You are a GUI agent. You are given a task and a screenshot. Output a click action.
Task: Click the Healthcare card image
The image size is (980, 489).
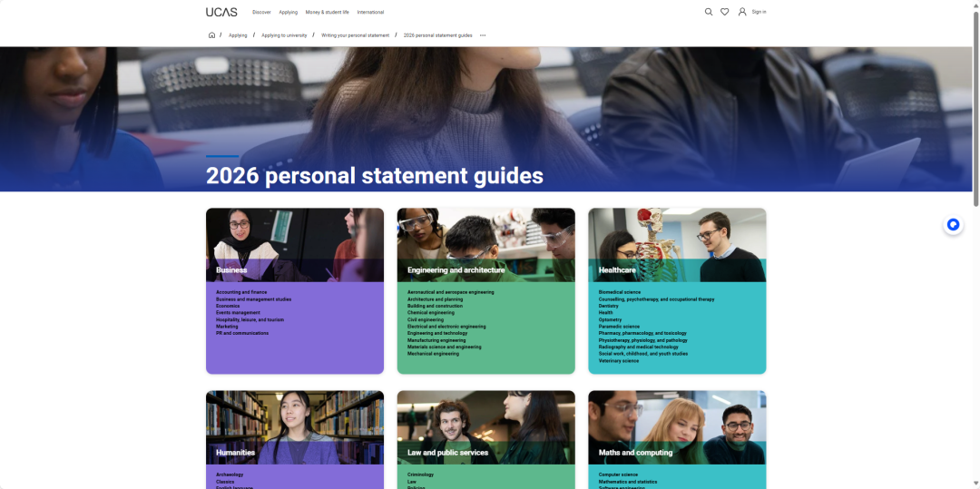point(677,236)
